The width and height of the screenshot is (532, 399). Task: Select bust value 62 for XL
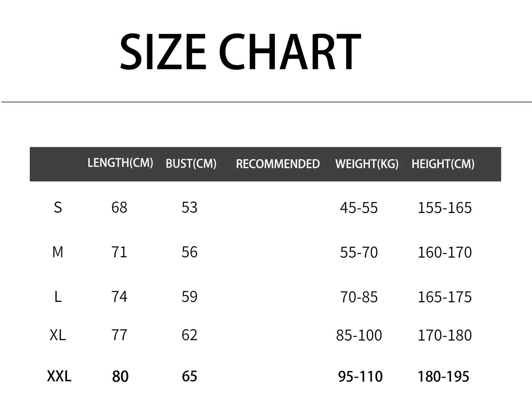189,335
